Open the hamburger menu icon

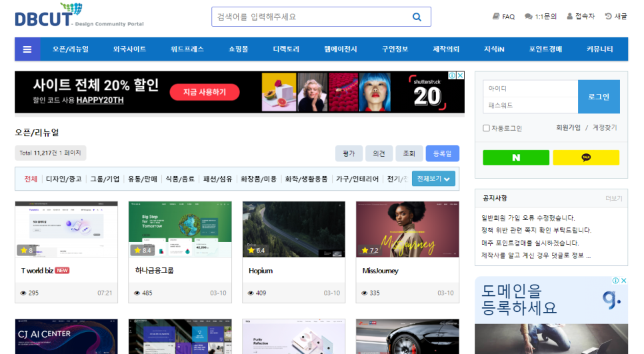click(27, 49)
